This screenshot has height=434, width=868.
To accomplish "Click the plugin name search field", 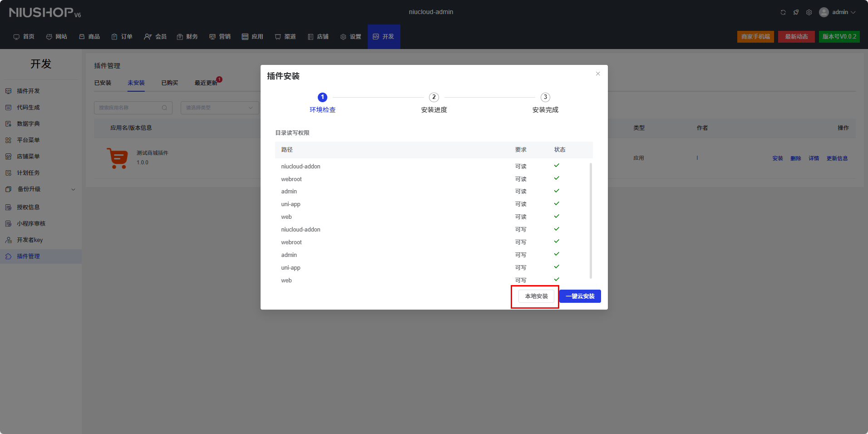I will point(128,108).
